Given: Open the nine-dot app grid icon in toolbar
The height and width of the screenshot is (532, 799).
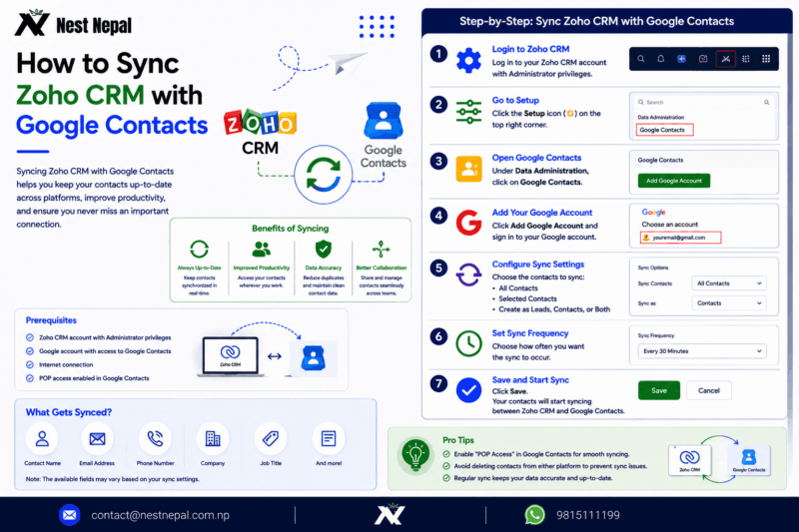Looking at the screenshot, I should (x=766, y=59).
